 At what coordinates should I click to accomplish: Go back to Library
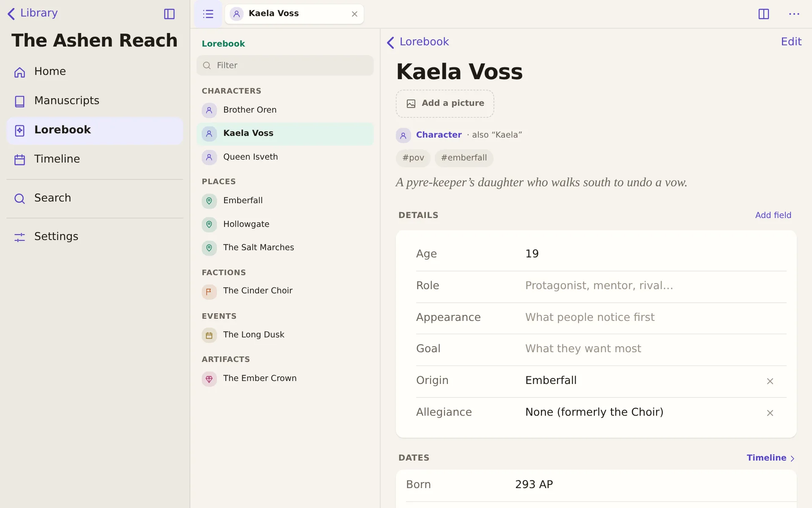tap(33, 13)
